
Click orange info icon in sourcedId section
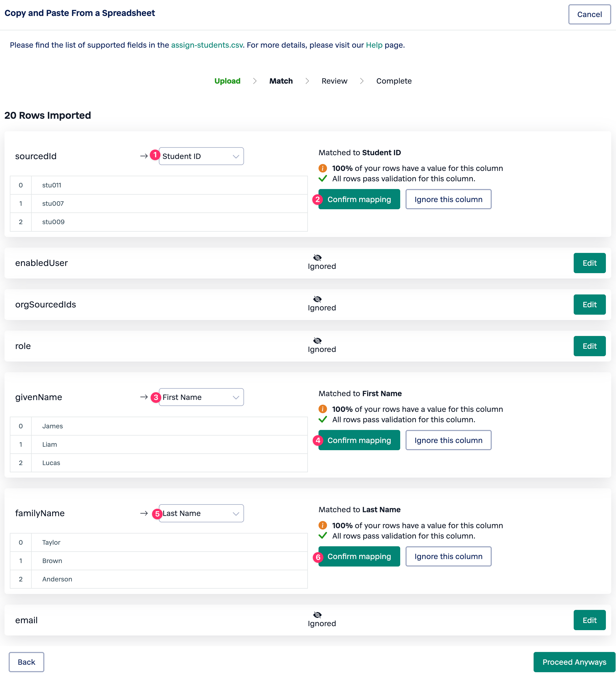[x=323, y=168]
